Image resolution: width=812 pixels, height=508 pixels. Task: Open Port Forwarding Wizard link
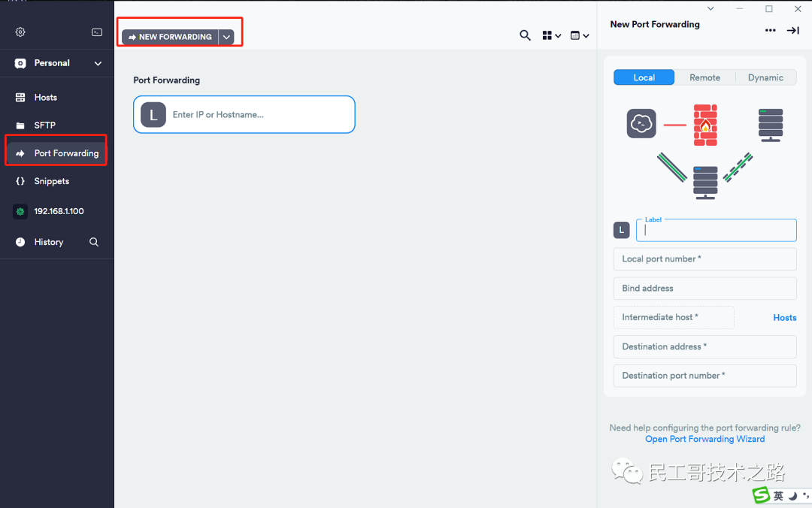click(704, 439)
